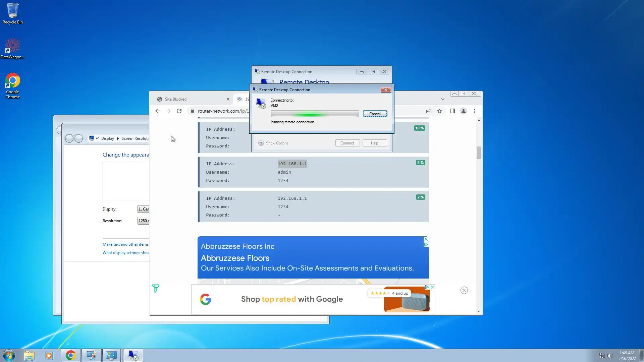Click Chrome's reload page icon

179,111
